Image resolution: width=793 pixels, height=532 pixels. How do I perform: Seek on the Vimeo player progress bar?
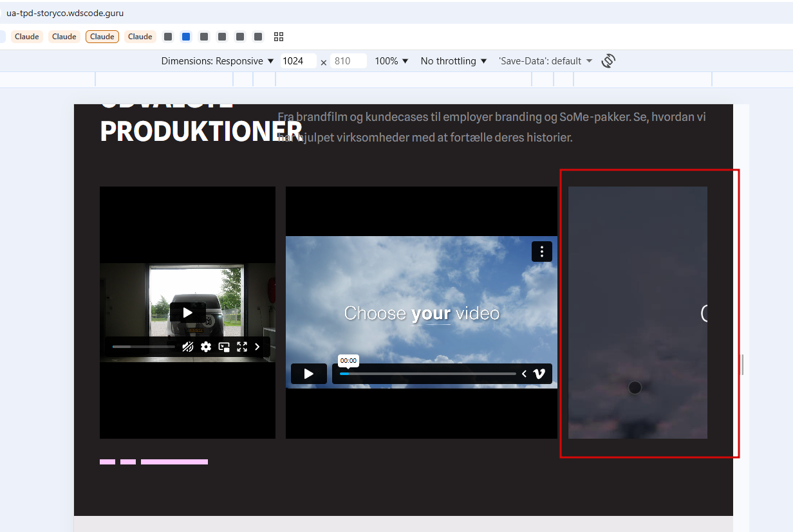[427, 374]
